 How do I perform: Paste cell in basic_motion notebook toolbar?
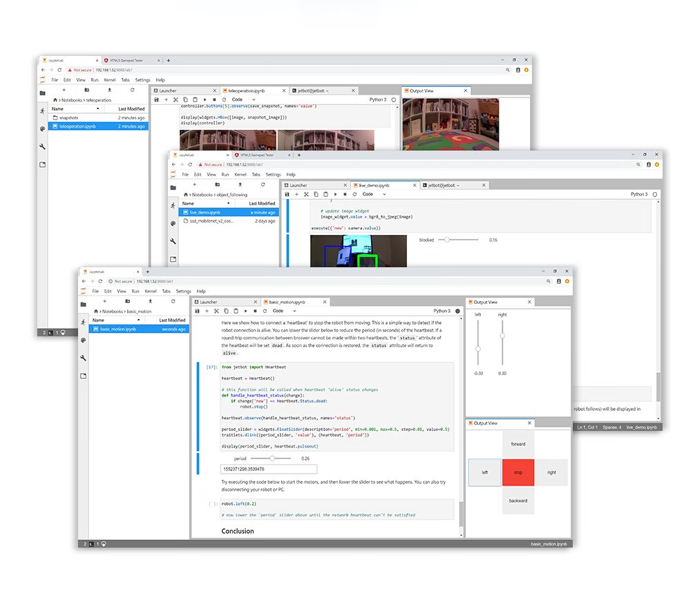point(236,311)
